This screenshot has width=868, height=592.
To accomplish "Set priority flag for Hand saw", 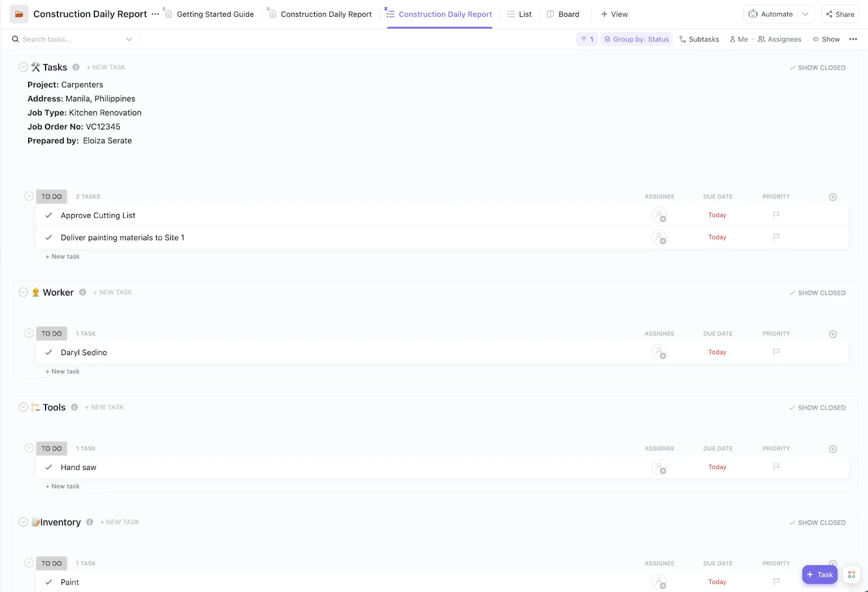I will [776, 467].
